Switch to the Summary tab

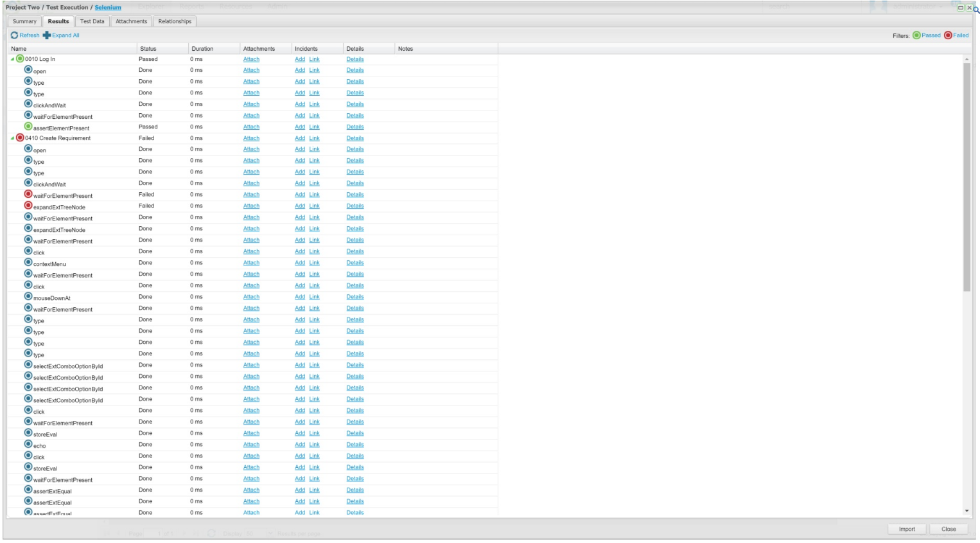tap(24, 21)
